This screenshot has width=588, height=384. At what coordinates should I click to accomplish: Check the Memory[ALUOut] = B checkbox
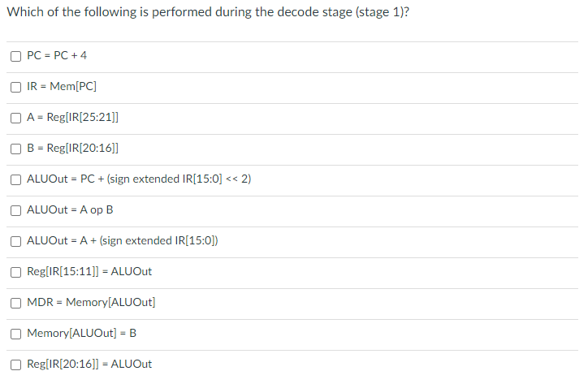click(15, 334)
